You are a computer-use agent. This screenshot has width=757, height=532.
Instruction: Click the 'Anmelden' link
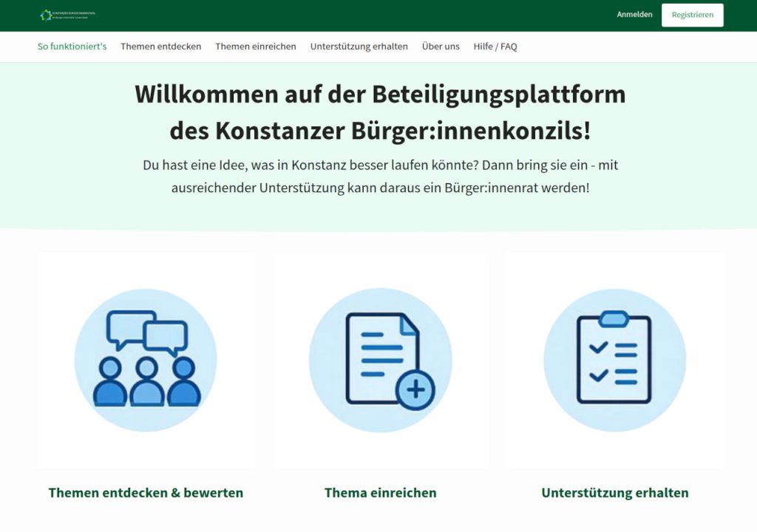pyautogui.click(x=634, y=14)
